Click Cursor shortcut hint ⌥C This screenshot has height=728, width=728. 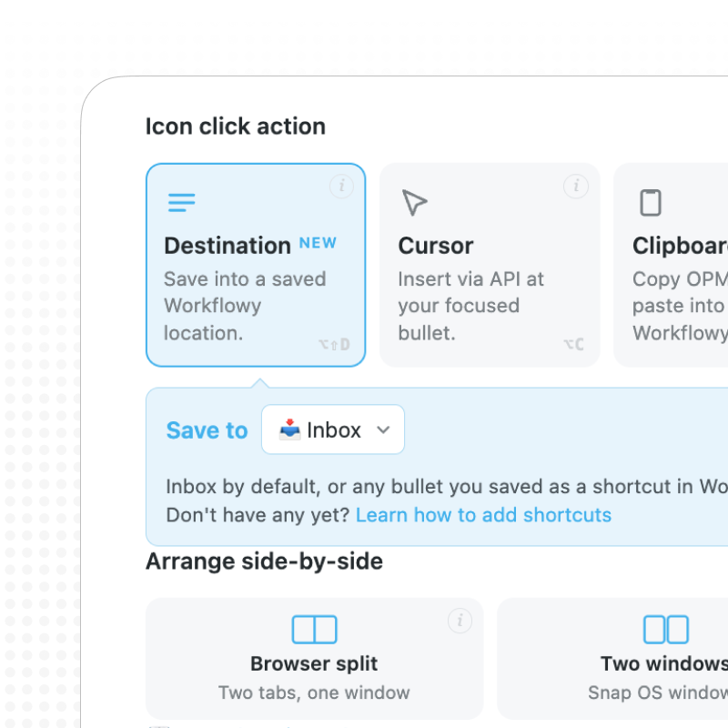point(574,345)
